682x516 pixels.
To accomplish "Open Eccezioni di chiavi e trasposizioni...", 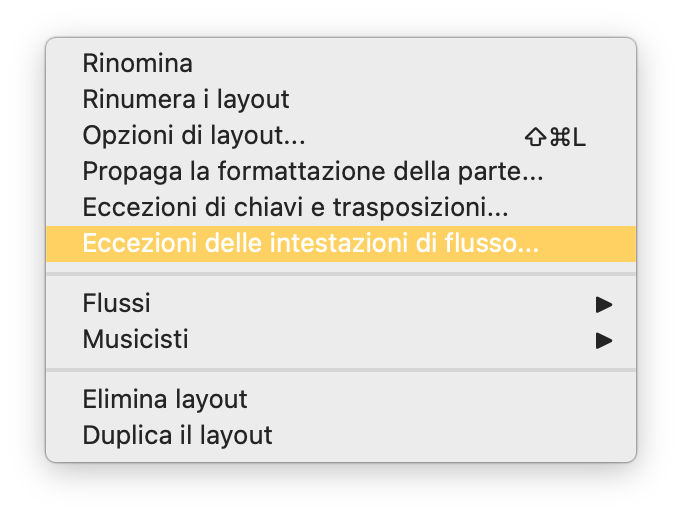I will pyautogui.click(x=296, y=207).
